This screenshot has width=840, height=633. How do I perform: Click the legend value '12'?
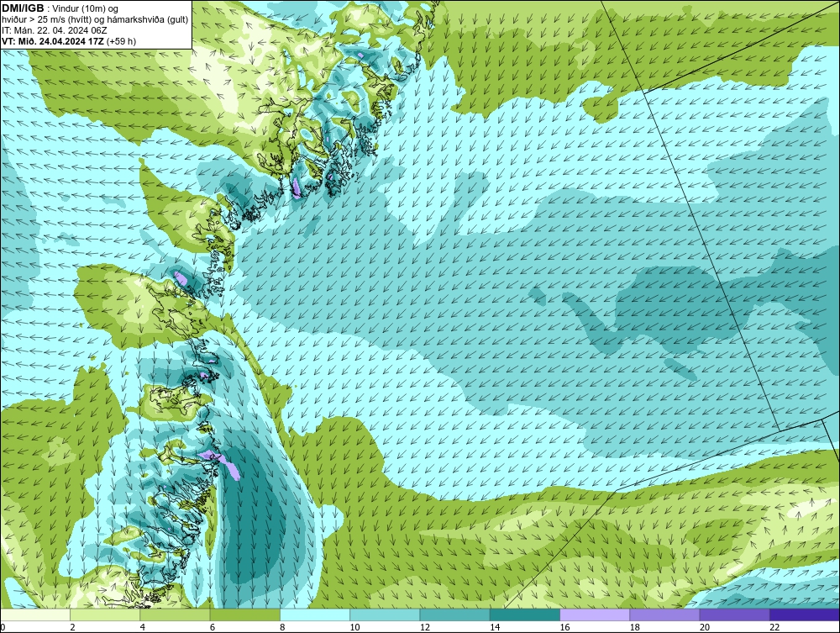pos(425,627)
